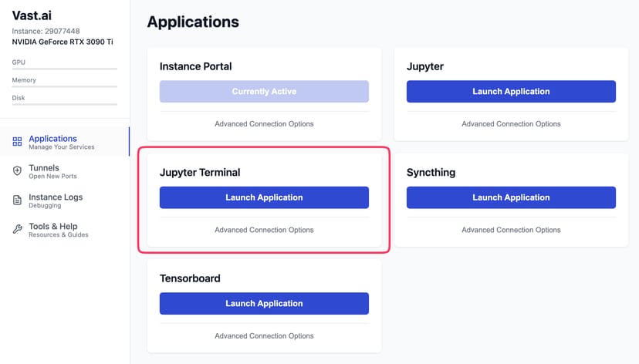Click the Vast.ai title in sidebar
Screen dimensions: 639x364
pyautogui.click(x=35, y=15)
